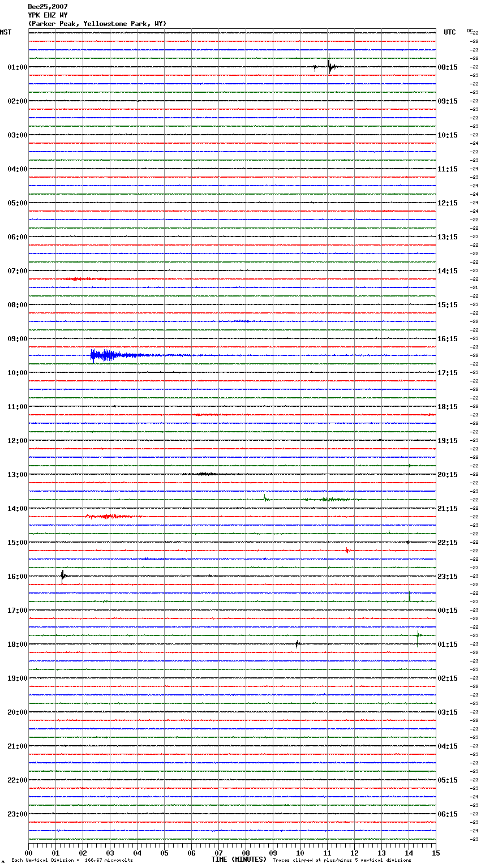The height and width of the screenshot is (868, 481).
Task: Click the 23:00 MST time label
Action: coord(18,814)
